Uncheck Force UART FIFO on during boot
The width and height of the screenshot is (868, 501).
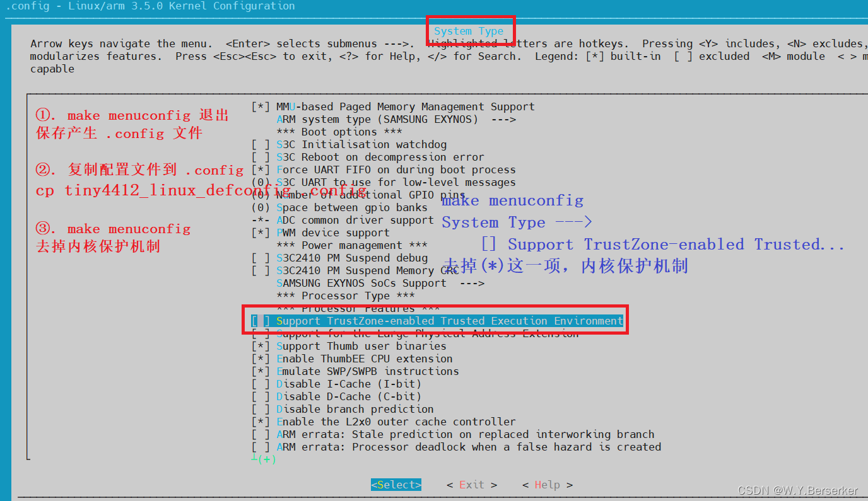tap(384, 170)
